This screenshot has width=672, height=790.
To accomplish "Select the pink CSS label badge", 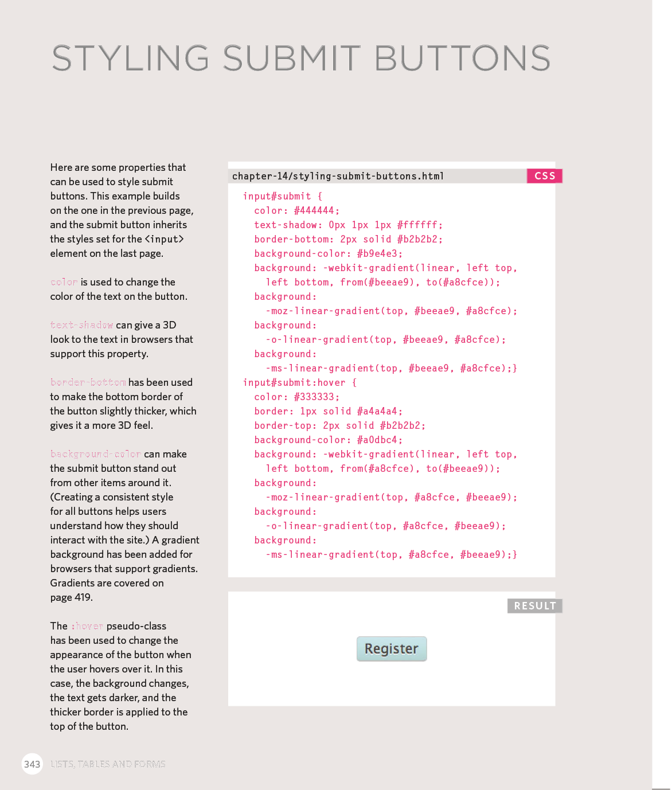I will pos(544,176).
